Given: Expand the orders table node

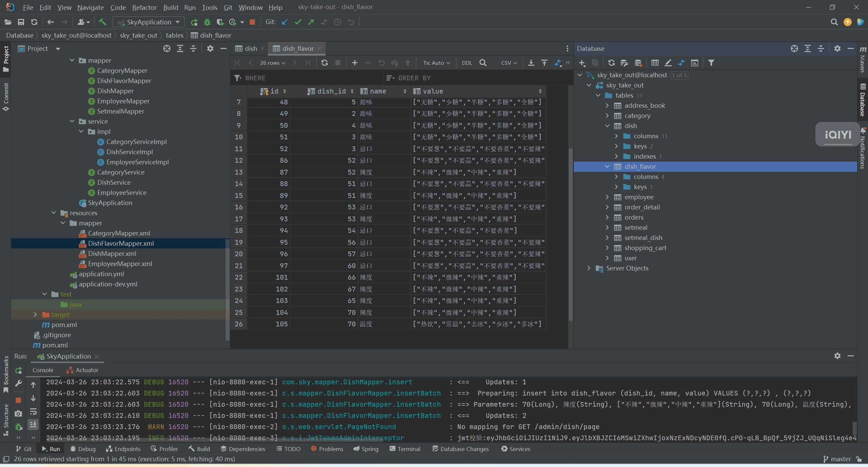Looking at the screenshot, I should 607,217.
